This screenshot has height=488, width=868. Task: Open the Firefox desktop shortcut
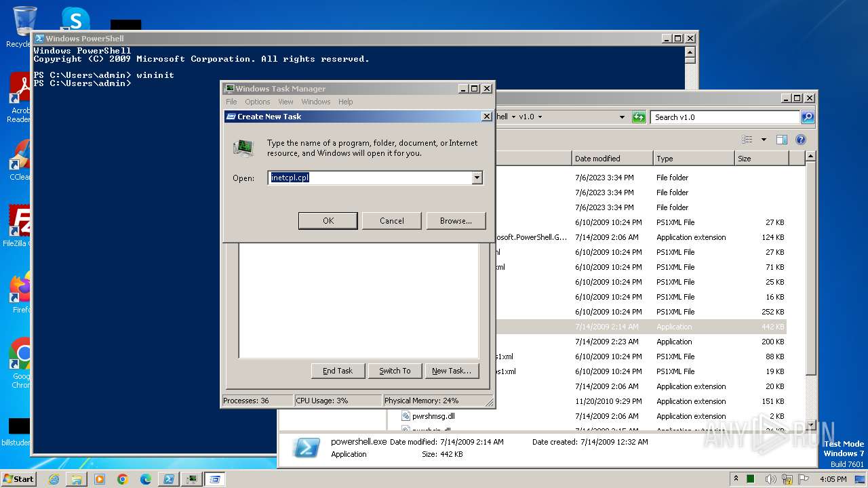(20, 292)
